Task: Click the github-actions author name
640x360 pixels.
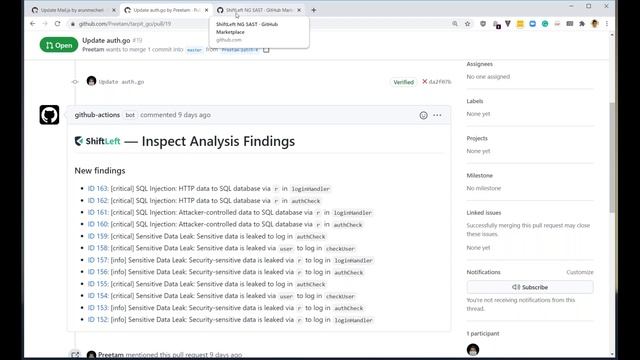Action: pos(97,115)
